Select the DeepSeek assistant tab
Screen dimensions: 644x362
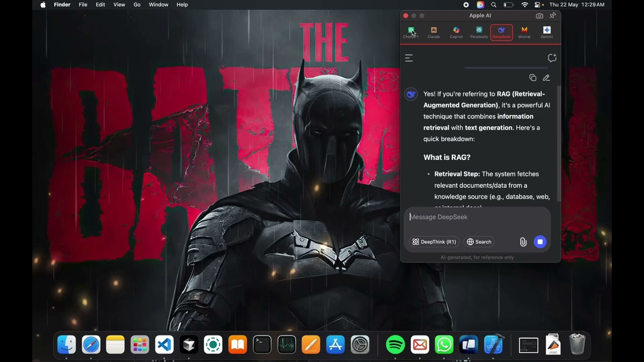[x=502, y=33]
